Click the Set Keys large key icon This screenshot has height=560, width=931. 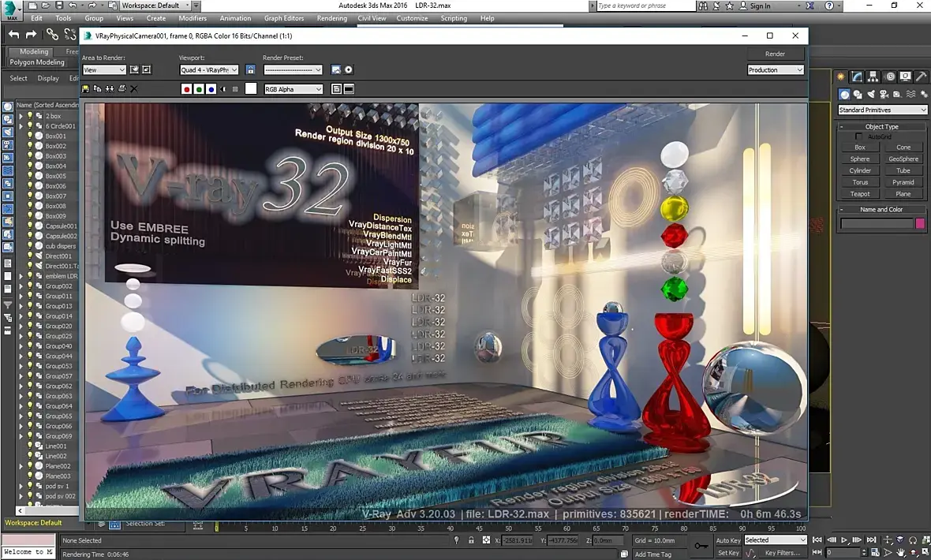coord(701,545)
